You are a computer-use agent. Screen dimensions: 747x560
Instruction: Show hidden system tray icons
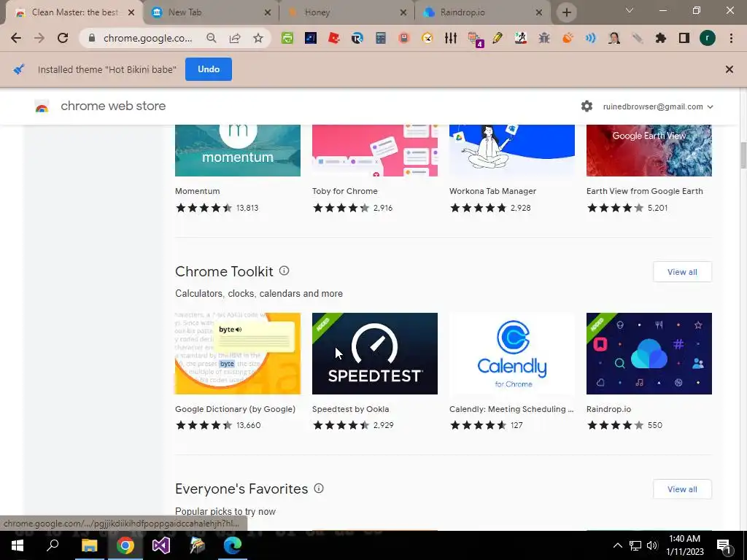click(617, 545)
